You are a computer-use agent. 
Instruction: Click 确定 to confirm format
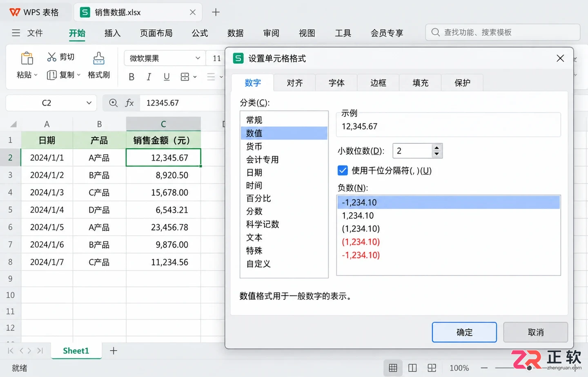click(464, 332)
